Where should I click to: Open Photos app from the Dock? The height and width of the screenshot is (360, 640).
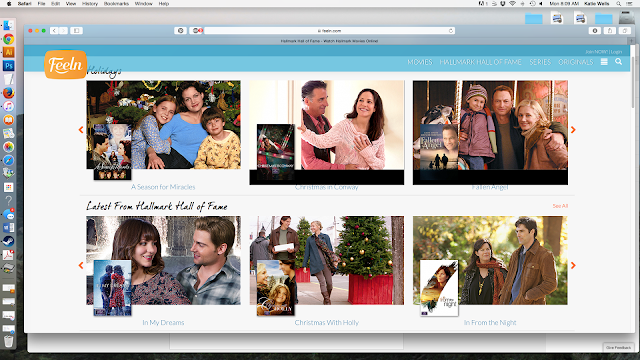(9, 147)
